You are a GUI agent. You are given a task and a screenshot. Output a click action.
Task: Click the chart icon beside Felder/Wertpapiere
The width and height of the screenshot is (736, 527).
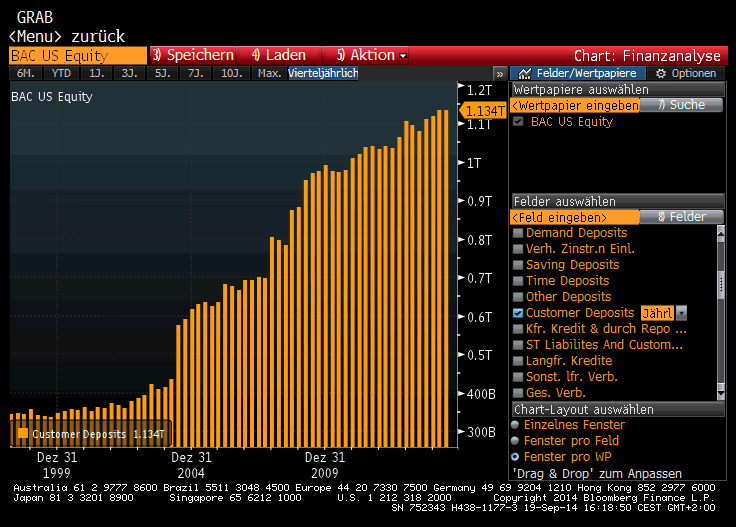click(x=524, y=74)
